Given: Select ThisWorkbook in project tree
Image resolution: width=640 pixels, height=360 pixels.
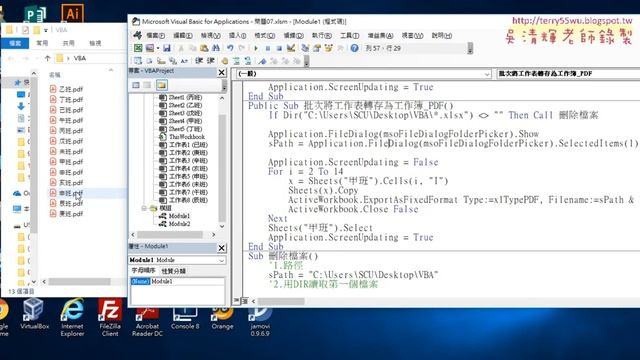Looking at the screenshot, I should tap(187, 137).
